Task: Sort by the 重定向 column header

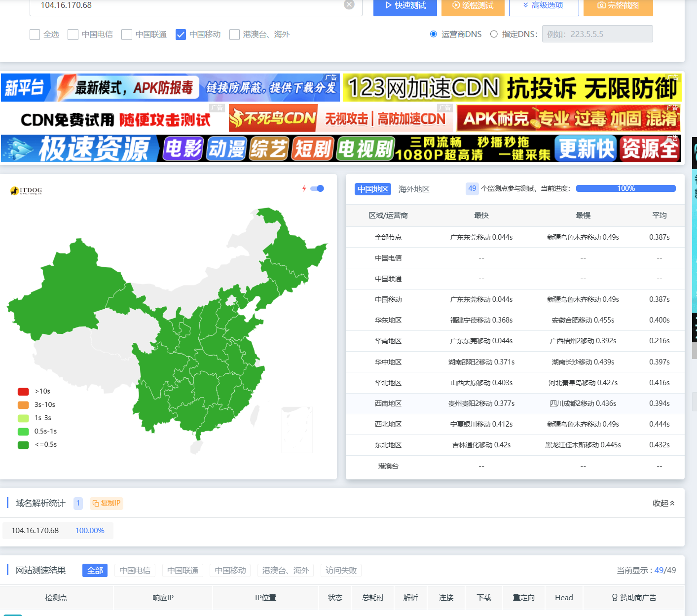Action: click(524, 598)
